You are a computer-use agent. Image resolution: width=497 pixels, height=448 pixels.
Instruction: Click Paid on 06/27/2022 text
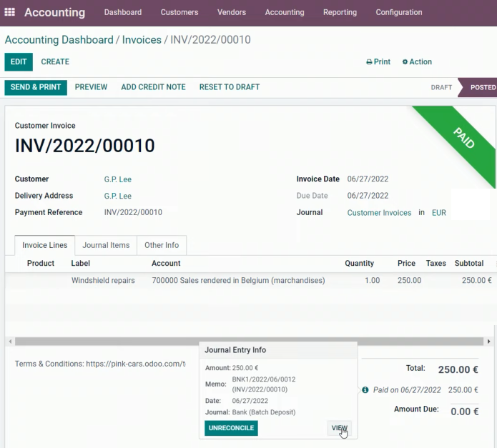point(407,390)
